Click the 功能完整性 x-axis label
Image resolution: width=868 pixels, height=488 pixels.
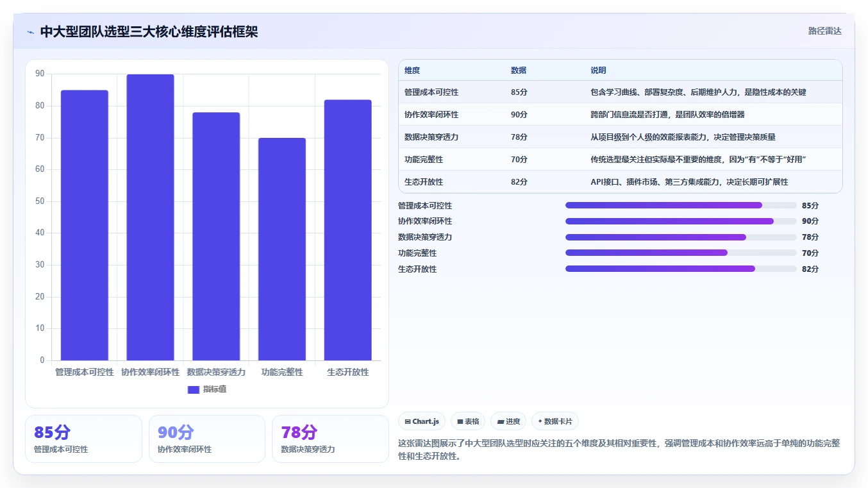pyautogui.click(x=282, y=372)
